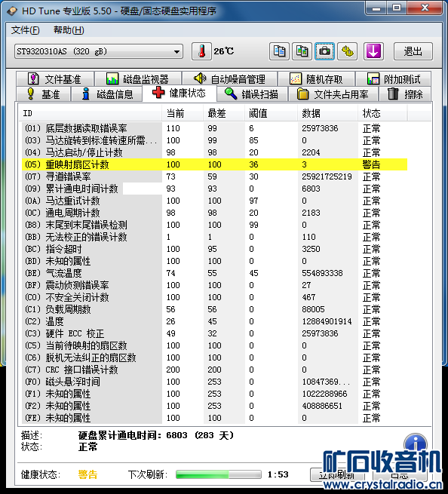This screenshot has width=448, height=494.
Task: Select row (BD) 未知的属性
Action: click(x=214, y=261)
